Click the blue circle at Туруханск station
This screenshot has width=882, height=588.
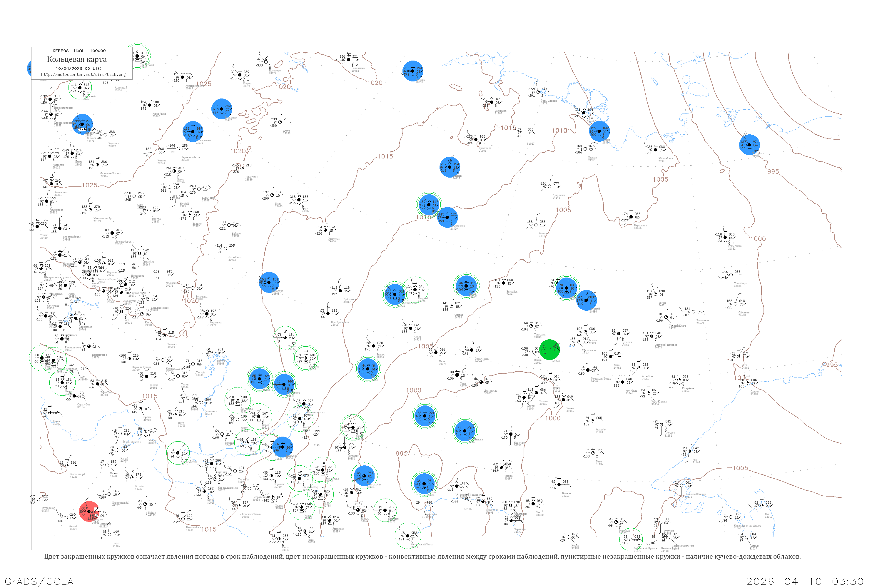coord(222,109)
